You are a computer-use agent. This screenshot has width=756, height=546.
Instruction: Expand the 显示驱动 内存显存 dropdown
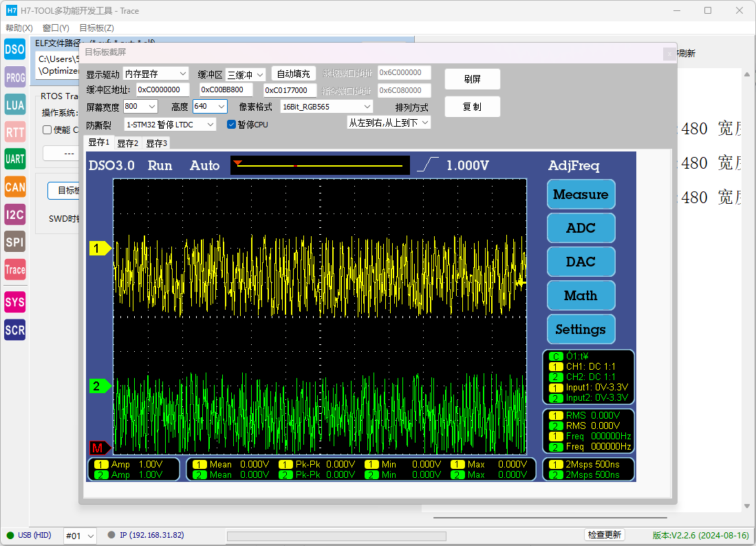155,74
